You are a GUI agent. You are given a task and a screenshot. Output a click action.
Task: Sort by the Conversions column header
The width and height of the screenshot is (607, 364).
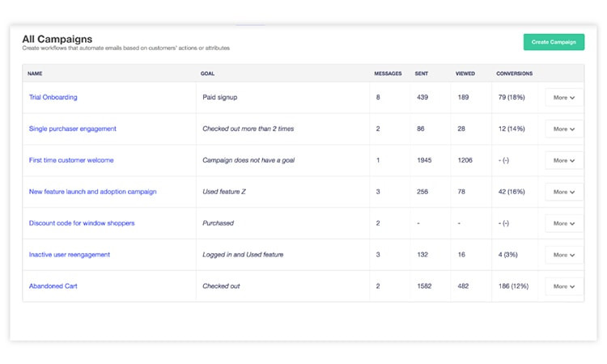(x=514, y=74)
